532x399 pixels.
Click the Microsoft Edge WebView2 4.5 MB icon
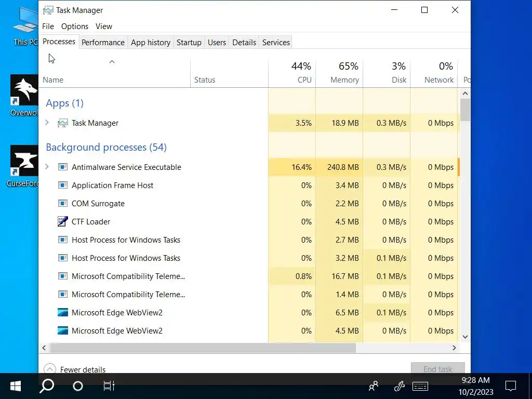[63, 331]
